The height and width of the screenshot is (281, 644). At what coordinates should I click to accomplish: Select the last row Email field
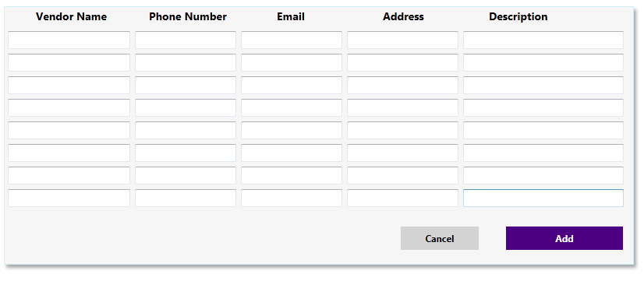tap(291, 198)
